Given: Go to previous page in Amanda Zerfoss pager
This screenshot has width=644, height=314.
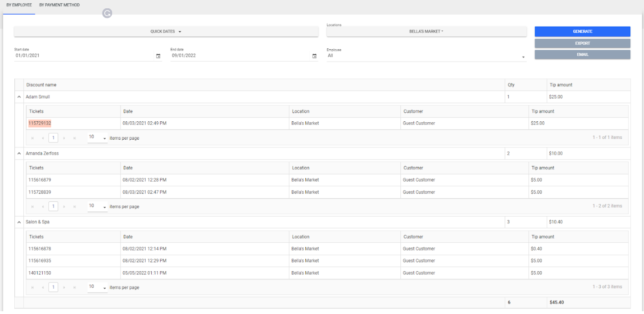Looking at the screenshot, I should click(43, 207).
